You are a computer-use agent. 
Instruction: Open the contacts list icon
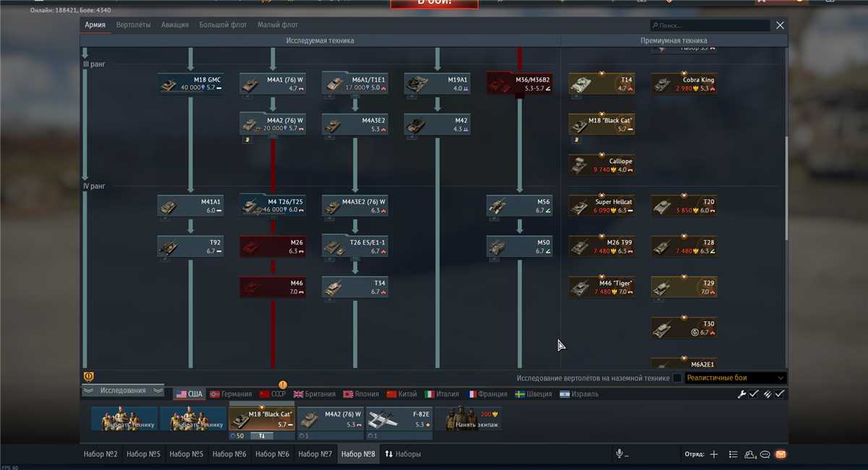pos(733,454)
